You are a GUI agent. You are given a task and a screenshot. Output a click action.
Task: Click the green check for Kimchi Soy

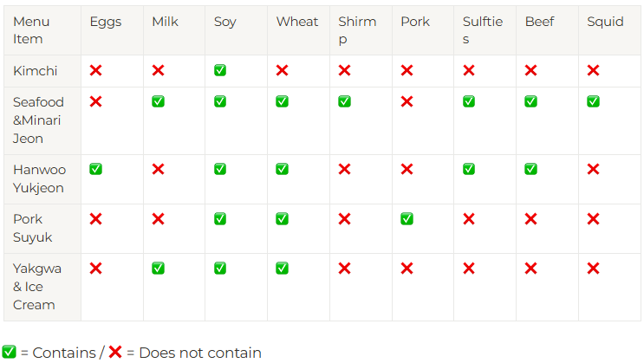point(220,70)
